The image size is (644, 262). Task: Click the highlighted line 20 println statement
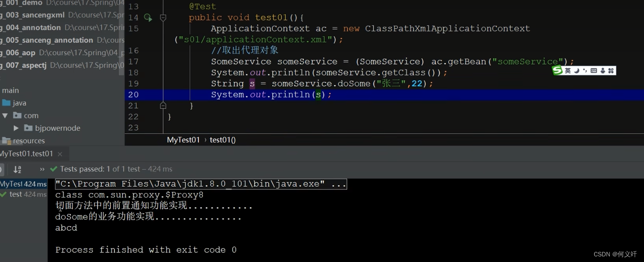point(271,95)
